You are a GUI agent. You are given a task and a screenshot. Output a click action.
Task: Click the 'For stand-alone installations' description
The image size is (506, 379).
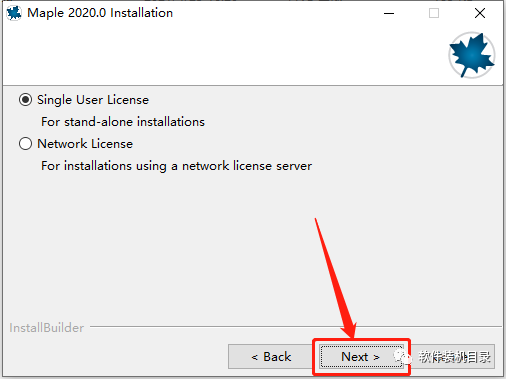123,122
